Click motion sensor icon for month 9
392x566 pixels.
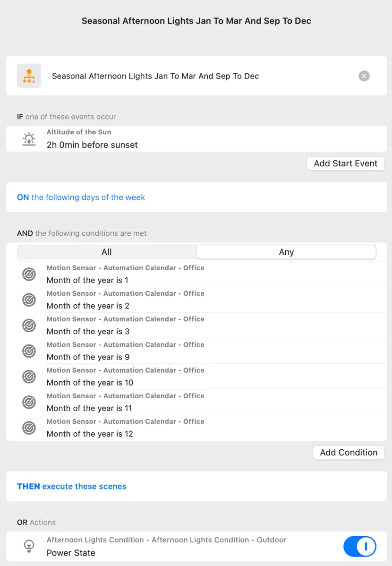[29, 351]
